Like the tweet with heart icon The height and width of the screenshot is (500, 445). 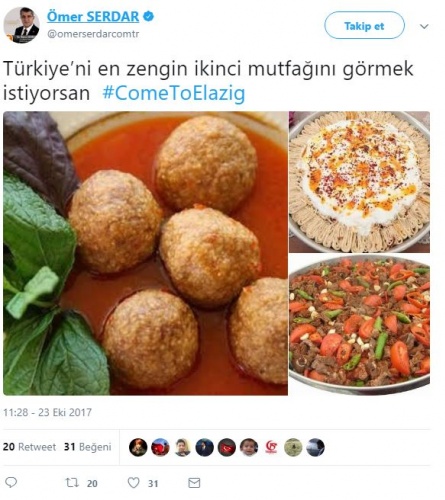click(x=134, y=482)
